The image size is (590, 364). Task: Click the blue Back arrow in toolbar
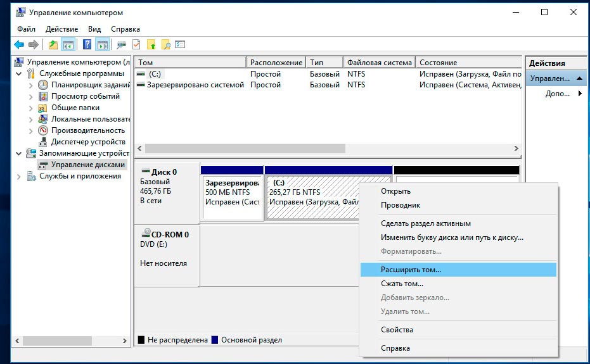[19, 44]
